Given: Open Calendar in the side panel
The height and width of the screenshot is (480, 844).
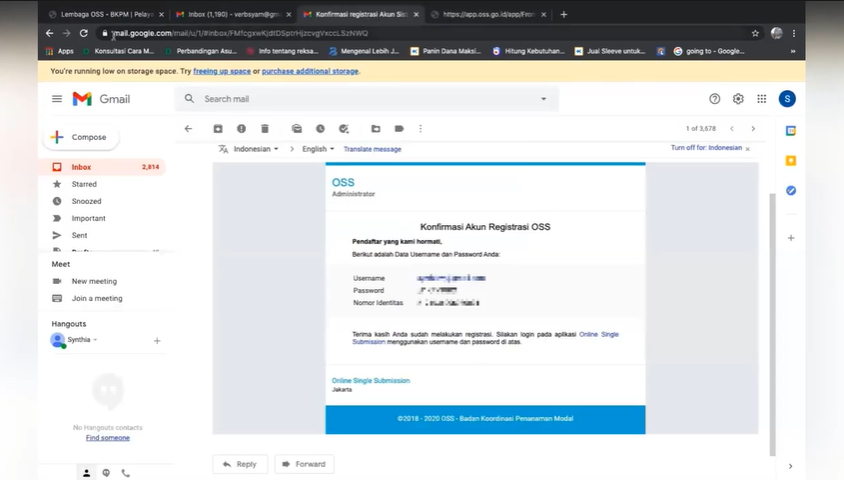Looking at the screenshot, I should click(x=791, y=131).
